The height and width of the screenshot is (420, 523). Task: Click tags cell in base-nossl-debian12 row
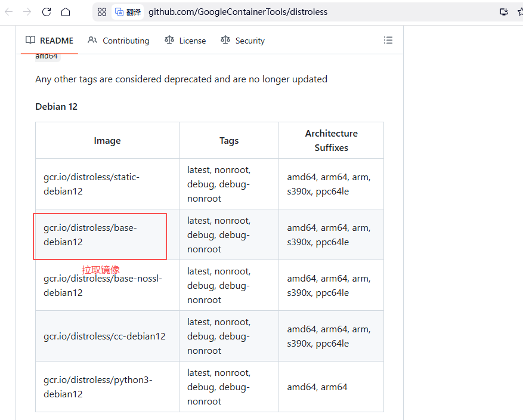(229, 285)
